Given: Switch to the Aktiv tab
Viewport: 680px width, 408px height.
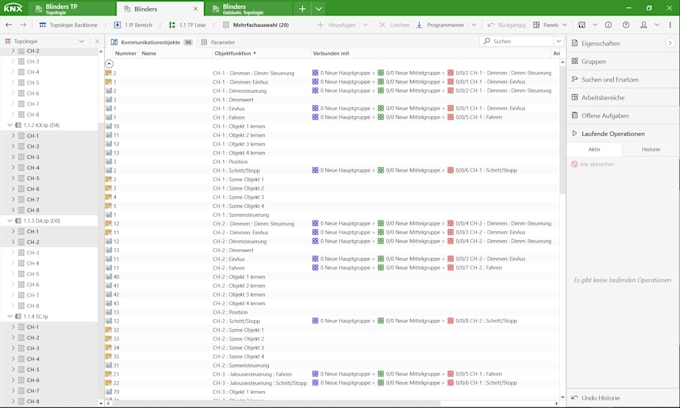Looking at the screenshot, I should (x=594, y=149).
